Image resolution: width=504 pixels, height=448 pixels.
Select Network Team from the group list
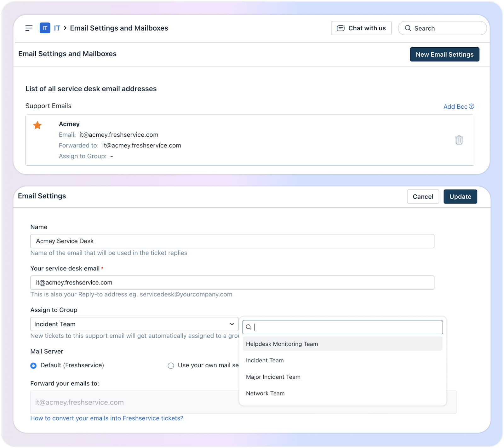point(265,393)
